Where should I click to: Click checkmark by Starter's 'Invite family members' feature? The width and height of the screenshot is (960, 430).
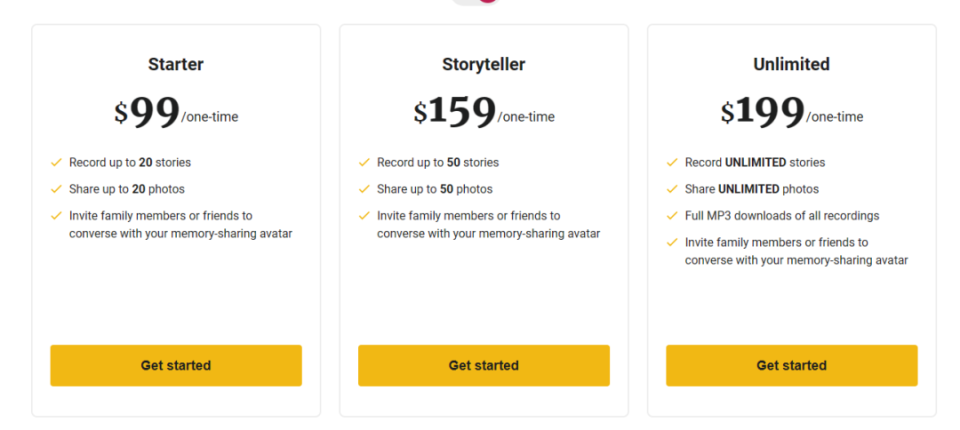tap(56, 216)
